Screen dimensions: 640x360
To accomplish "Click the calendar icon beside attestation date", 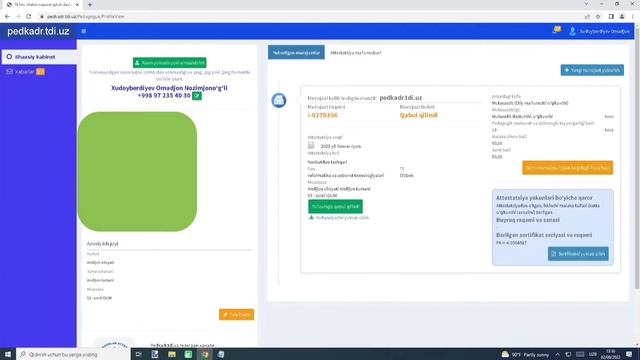I will (x=311, y=145).
